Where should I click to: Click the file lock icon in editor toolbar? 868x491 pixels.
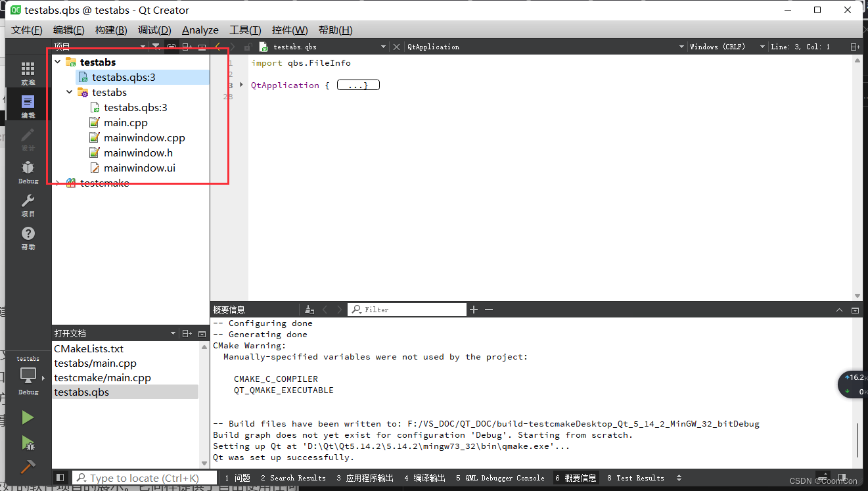(x=248, y=47)
